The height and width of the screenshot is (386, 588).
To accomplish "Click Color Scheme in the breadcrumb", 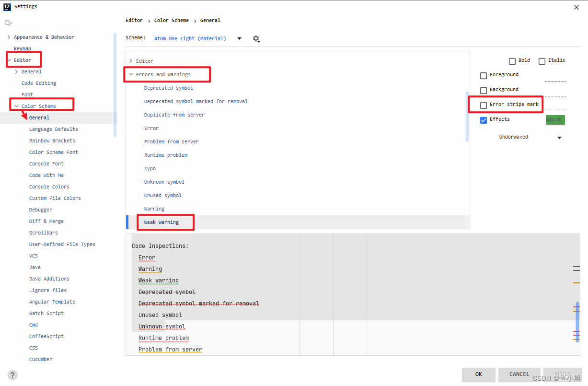I will coord(172,21).
